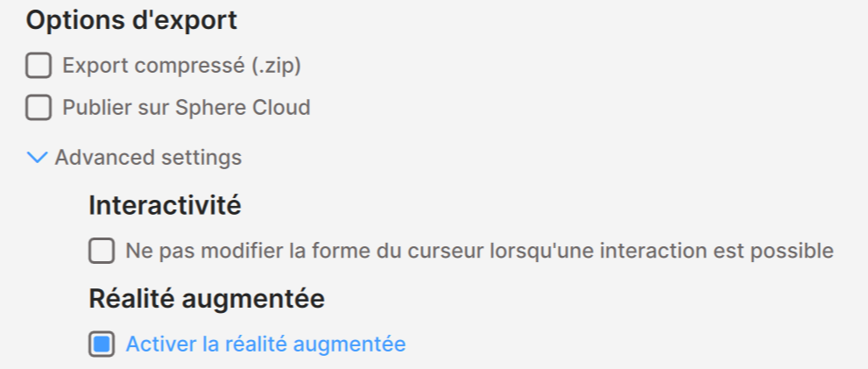
Task: Disable augmented reality via blue checked box
Action: tap(102, 344)
